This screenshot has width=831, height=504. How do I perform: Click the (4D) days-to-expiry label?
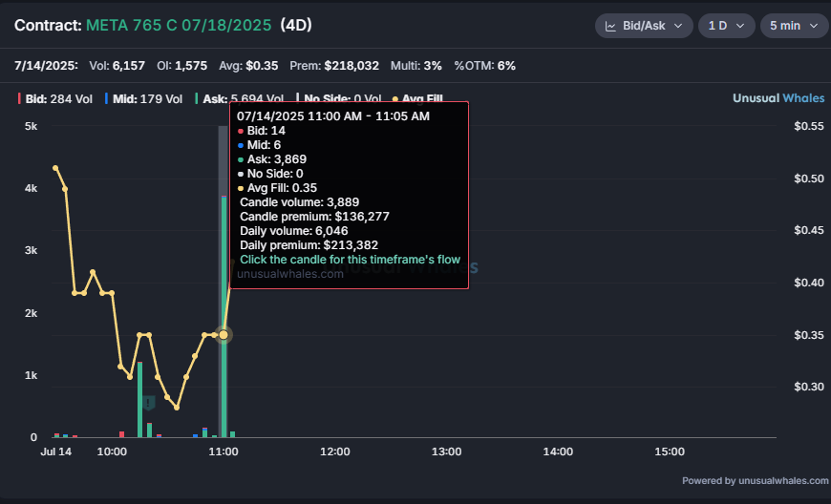pos(296,26)
